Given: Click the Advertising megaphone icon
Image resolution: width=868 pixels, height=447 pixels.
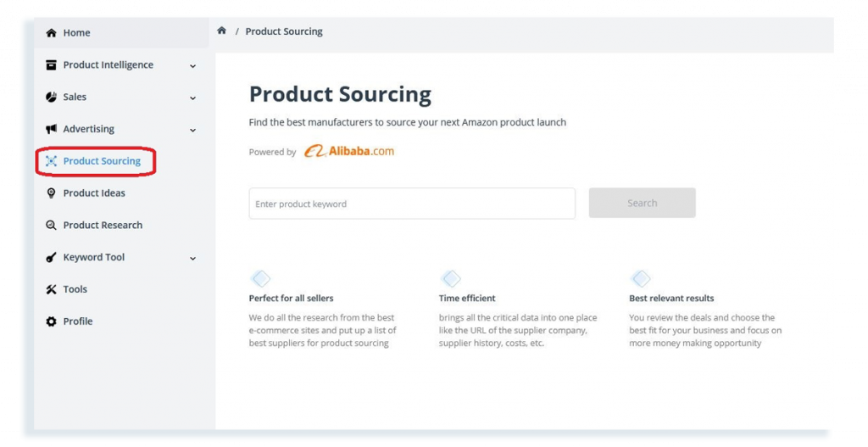Looking at the screenshot, I should pyautogui.click(x=51, y=129).
